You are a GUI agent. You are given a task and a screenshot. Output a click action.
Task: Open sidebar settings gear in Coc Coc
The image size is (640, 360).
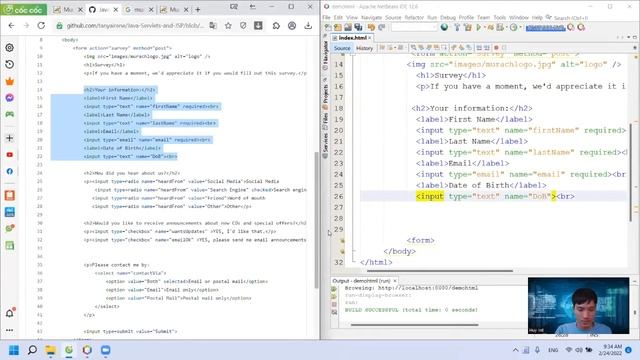coord(9,48)
